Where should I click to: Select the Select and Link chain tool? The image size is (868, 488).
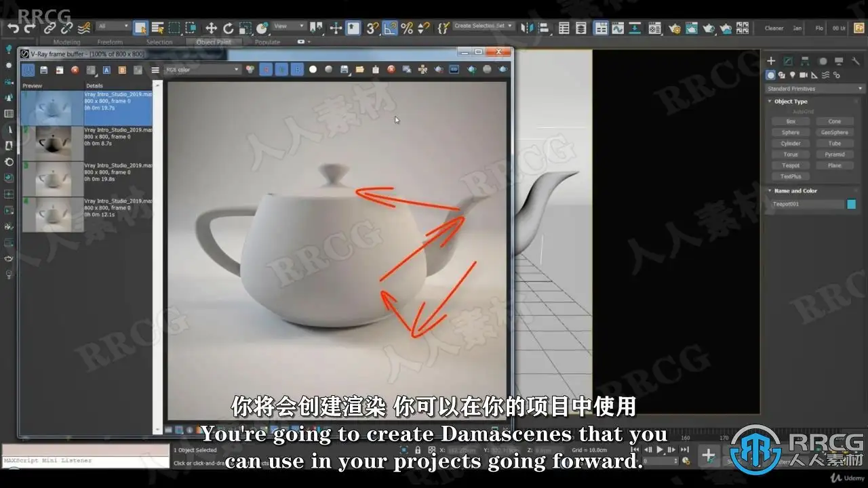pyautogui.click(x=50, y=28)
